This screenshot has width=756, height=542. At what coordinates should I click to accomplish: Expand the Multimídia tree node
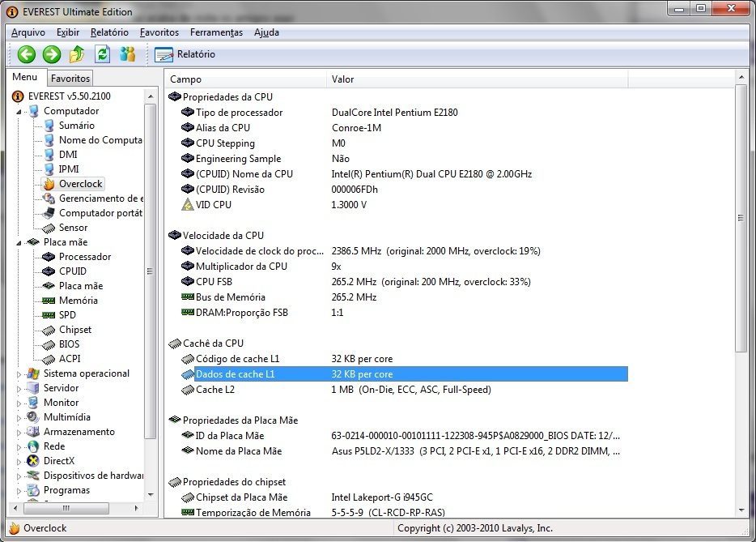[x=19, y=417]
